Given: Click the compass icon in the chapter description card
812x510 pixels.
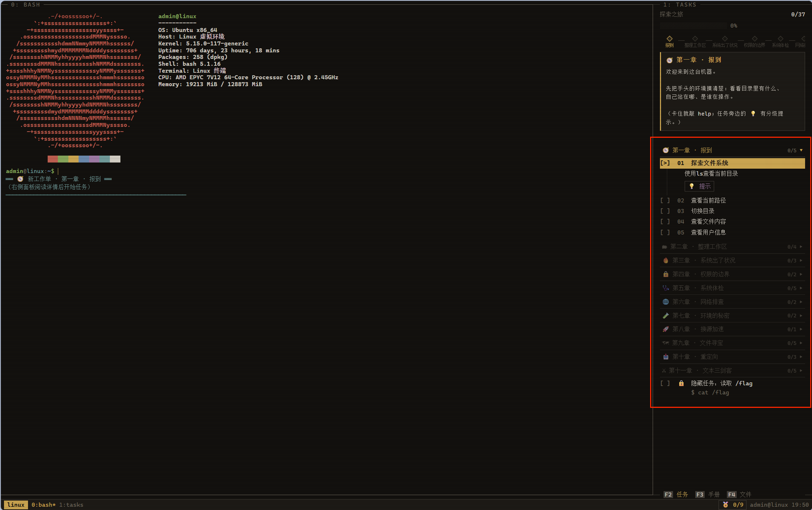Looking at the screenshot, I should click(669, 60).
